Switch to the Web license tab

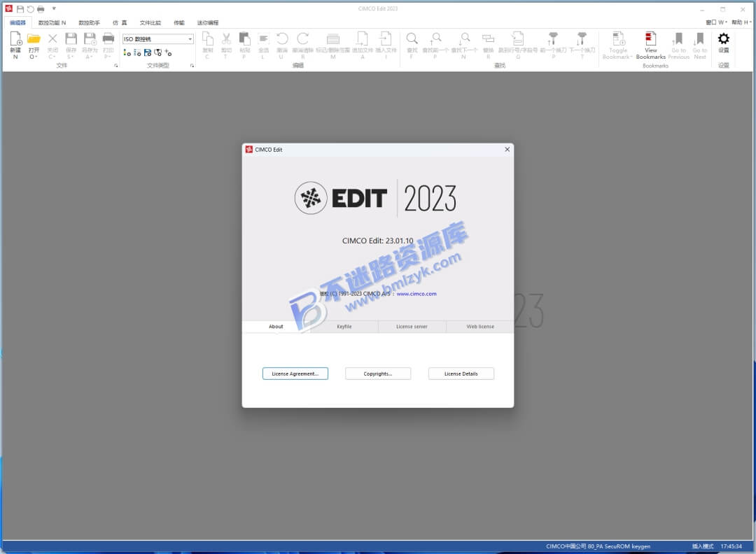(480, 327)
